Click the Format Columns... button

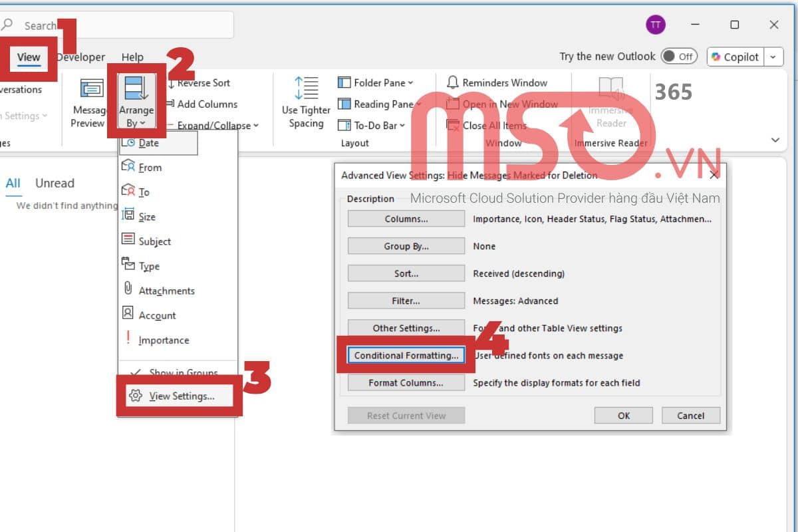(x=406, y=382)
